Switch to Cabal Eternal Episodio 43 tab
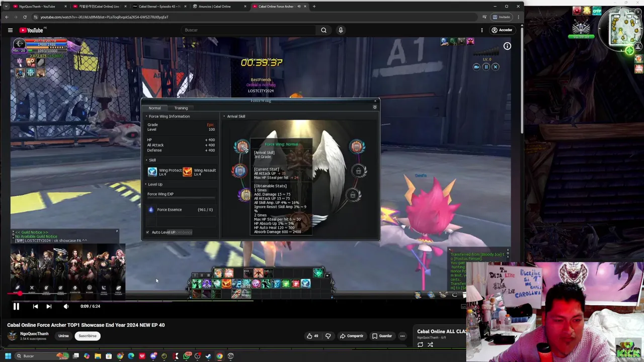This screenshot has height=362, width=644. pos(158,7)
